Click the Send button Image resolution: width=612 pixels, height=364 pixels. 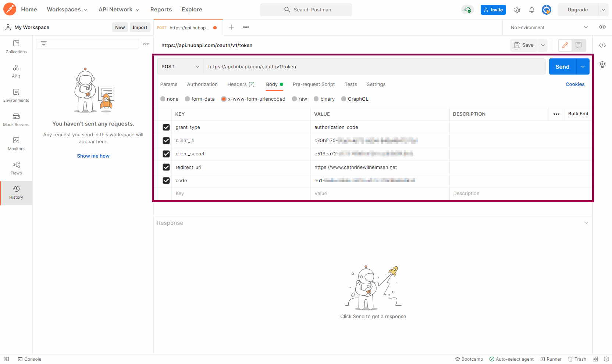coord(562,67)
